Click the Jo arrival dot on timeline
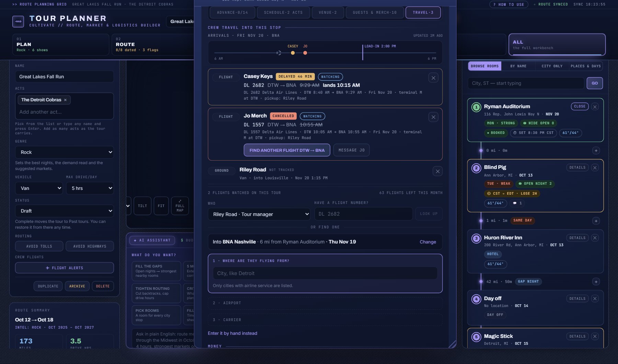 [305, 53]
